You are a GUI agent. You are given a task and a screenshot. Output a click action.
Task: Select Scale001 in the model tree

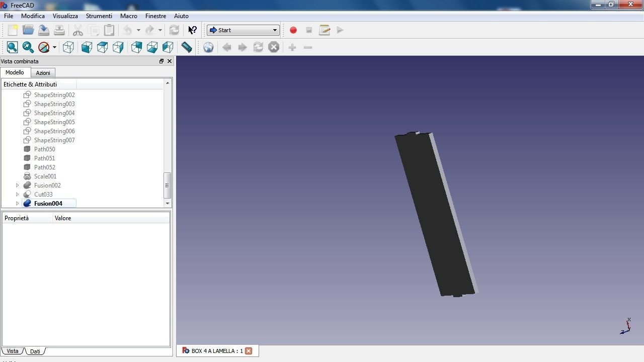45,176
